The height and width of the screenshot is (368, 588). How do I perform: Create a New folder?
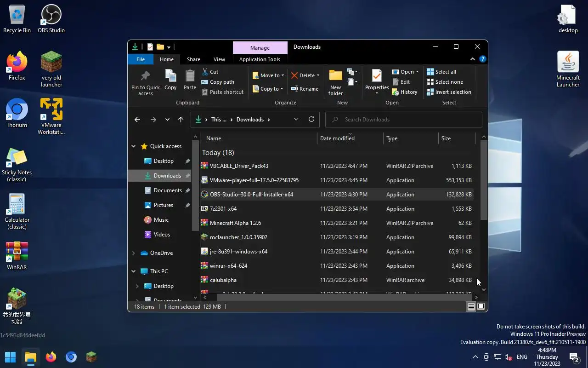(x=336, y=83)
